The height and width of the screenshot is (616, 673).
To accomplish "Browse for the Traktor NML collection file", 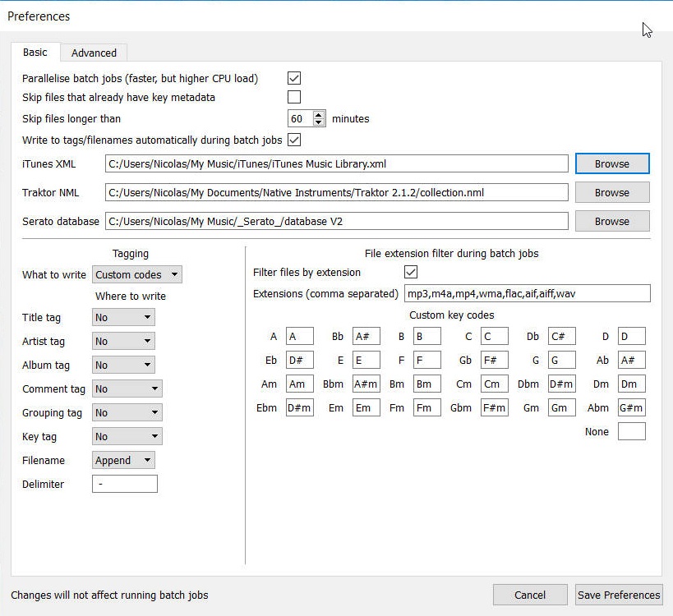I will pyautogui.click(x=611, y=192).
